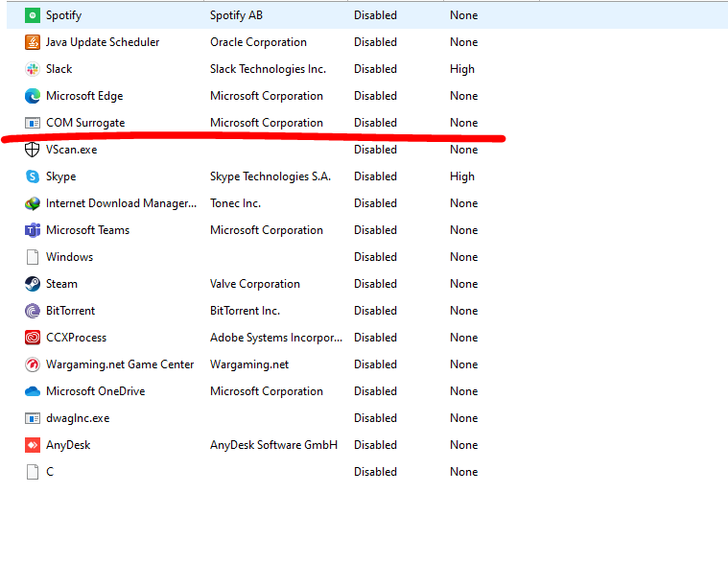This screenshot has height=587, width=728.
Task: Click Microsoft Corporation in the Microsoft Teams row
Action: pyautogui.click(x=267, y=230)
